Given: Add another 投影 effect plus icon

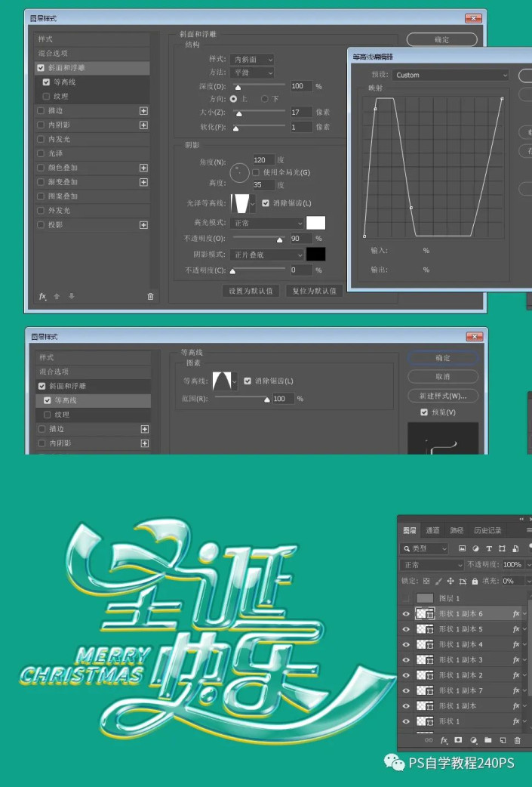Looking at the screenshot, I should click(143, 225).
